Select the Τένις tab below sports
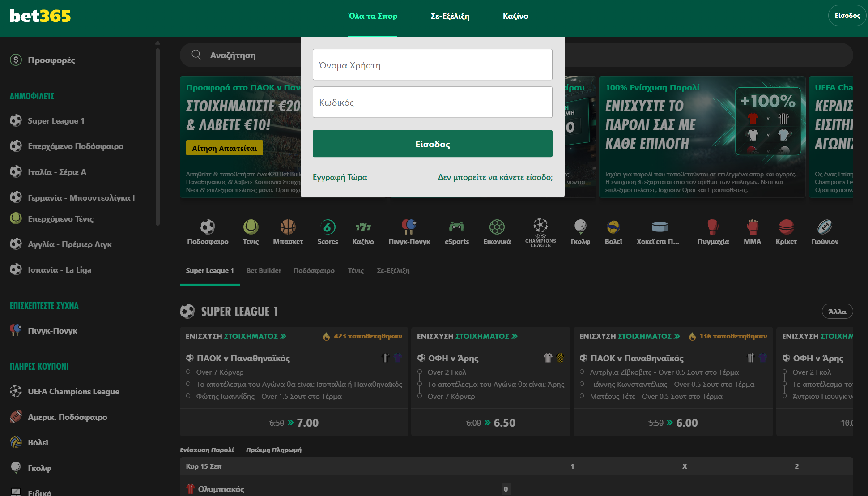 point(356,270)
